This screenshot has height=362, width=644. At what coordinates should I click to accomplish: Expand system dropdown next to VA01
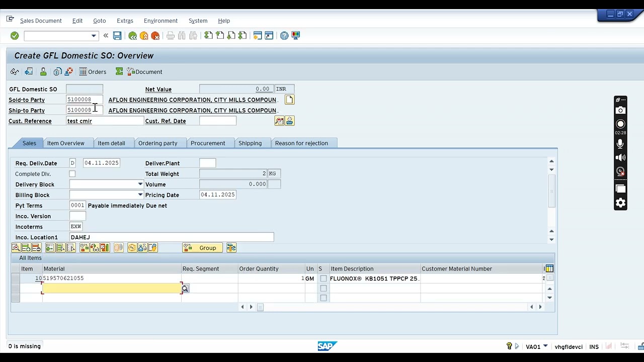(x=545, y=346)
